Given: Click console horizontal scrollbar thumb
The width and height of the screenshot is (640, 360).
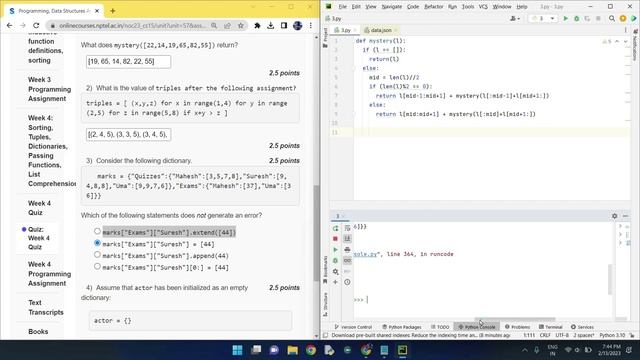Looking at the screenshot, I should [515, 319].
